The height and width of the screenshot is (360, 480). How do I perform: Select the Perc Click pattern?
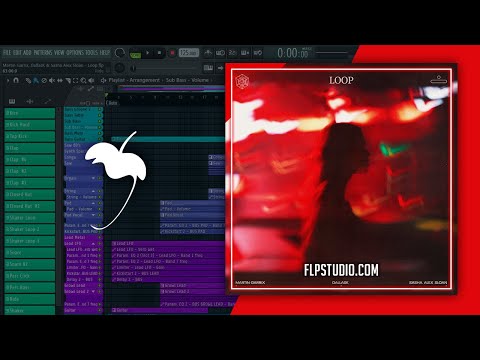30,276
